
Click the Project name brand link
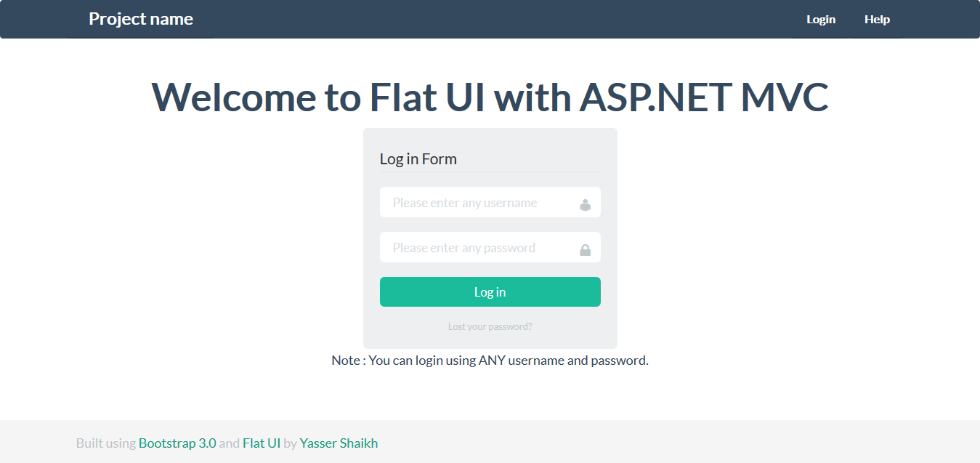141,19
